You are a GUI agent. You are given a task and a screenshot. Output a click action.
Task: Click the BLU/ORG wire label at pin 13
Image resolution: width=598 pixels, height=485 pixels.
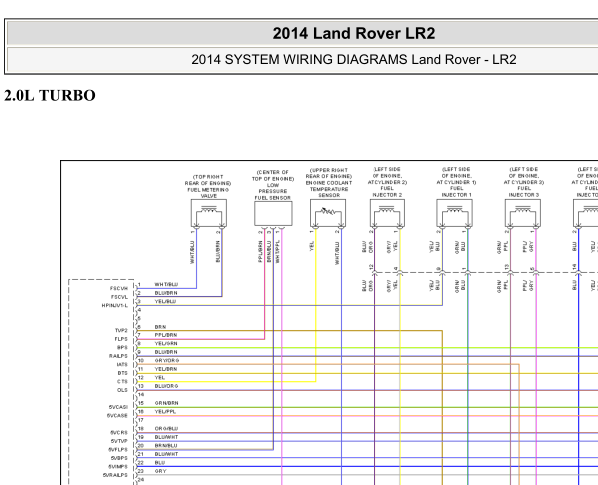tap(166, 386)
